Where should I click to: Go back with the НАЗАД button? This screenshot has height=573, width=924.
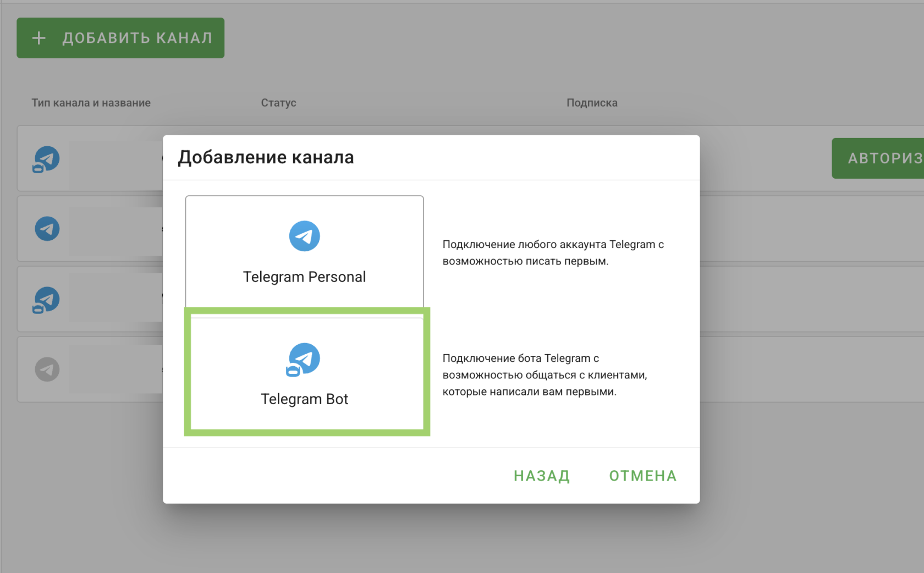click(x=541, y=476)
